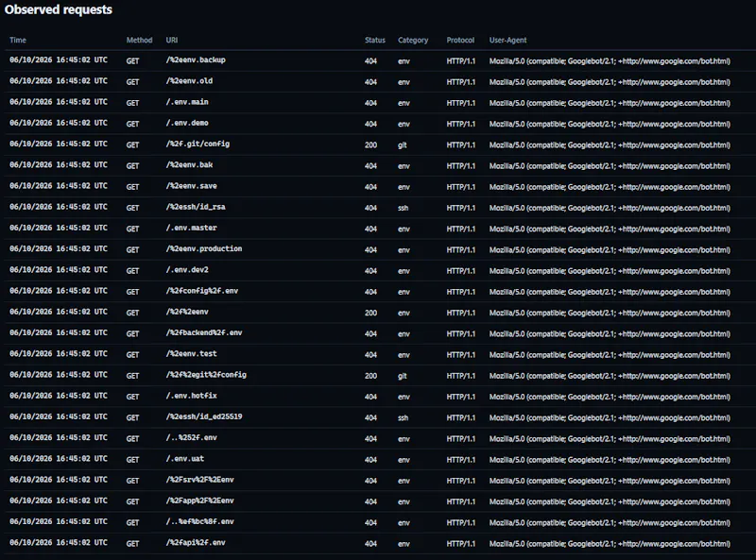Click git category in /%2f%2egit%2fconfig row

(403, 376)
